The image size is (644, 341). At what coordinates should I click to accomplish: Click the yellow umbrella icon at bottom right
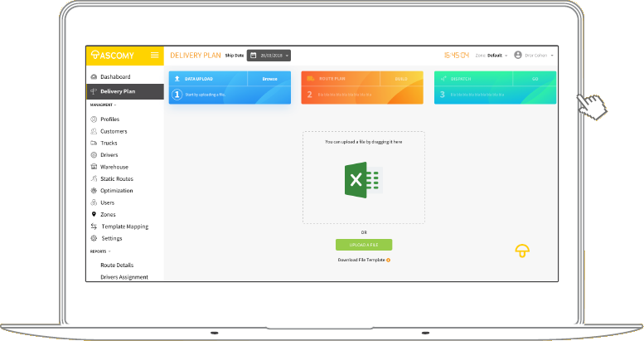(x=522, y=250)
